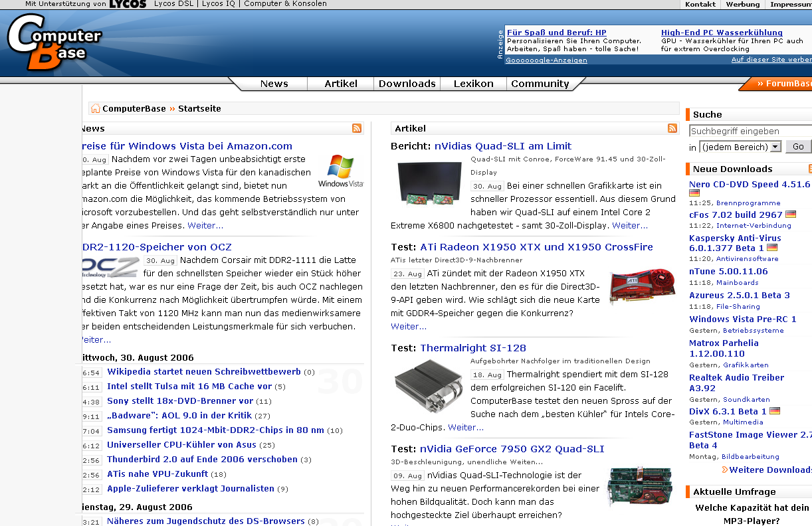This screenshot has width=812, height=526.
Task: Open the News section RSS feed icon
Action: (x=357, y=128)
